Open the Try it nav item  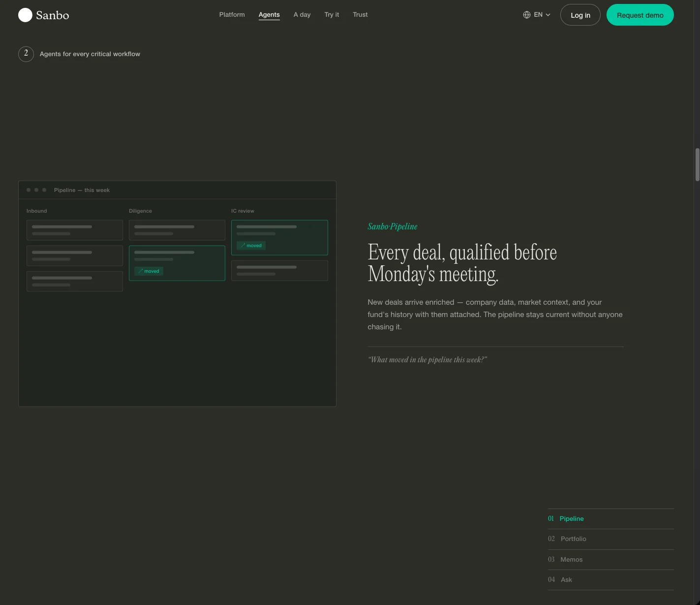pyautogui.click(x=332, y=15)
